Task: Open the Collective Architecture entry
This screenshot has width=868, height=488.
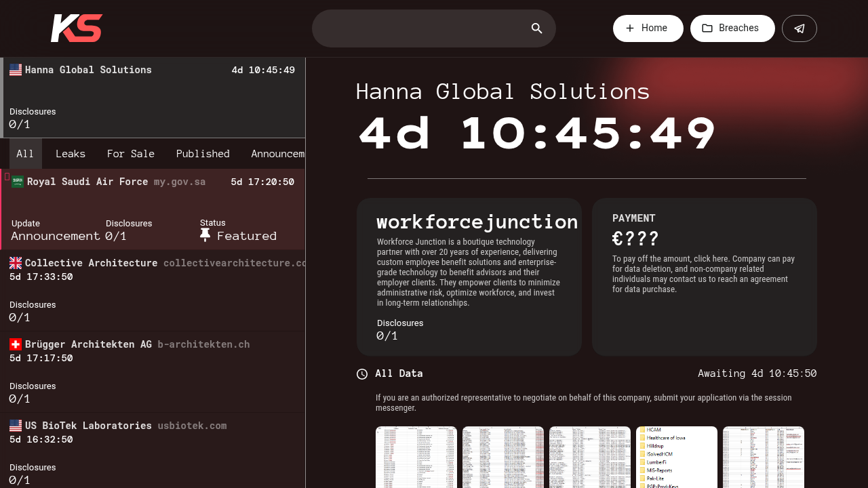Action: pos(153,291)
